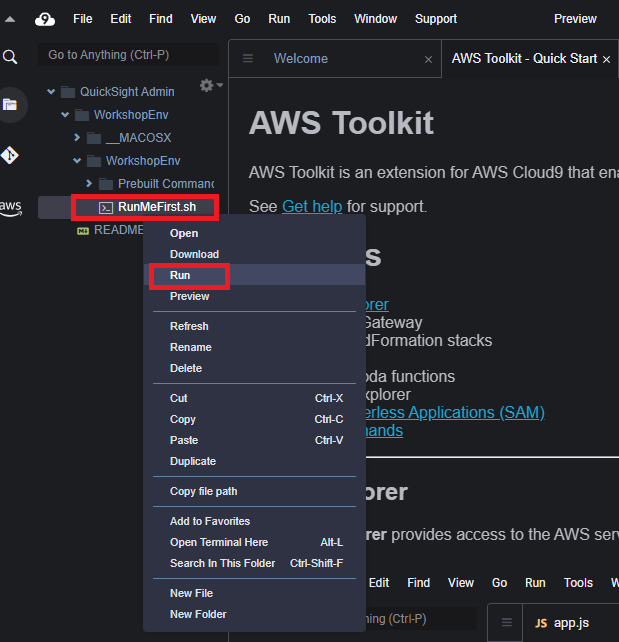Screen dimensions: 619x642
Task: Collapse the menu bar with up arrow
Action: (x=10, y=19)
